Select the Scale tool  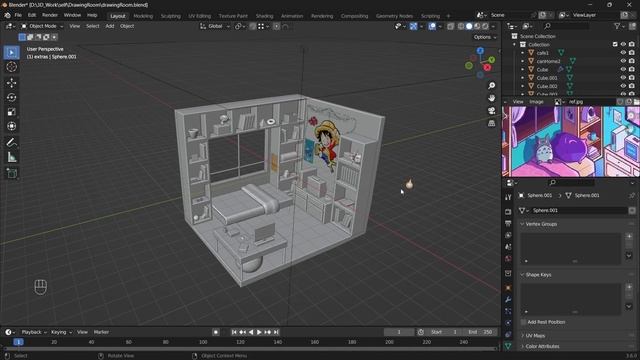pyautogui.click(x=11, y=112)
